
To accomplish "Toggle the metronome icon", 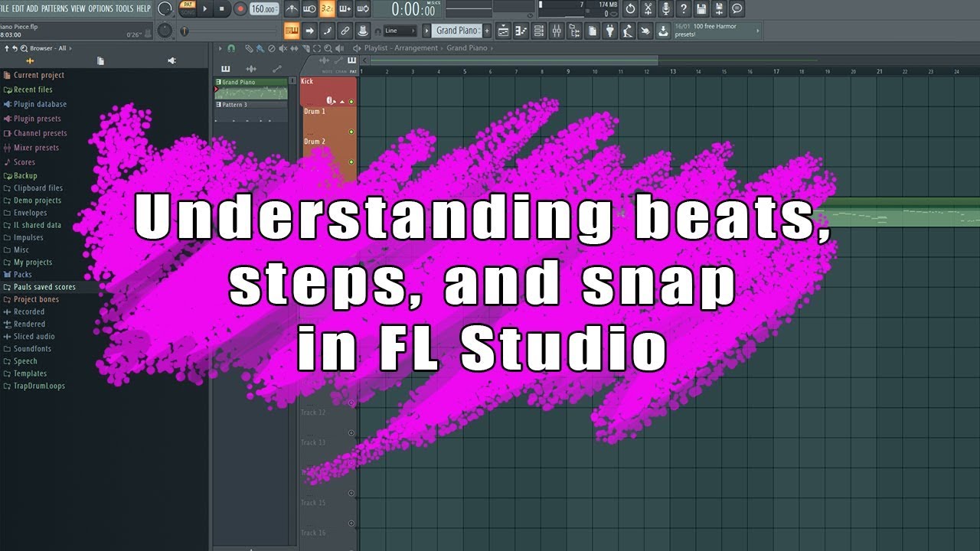I will point(292,9).
